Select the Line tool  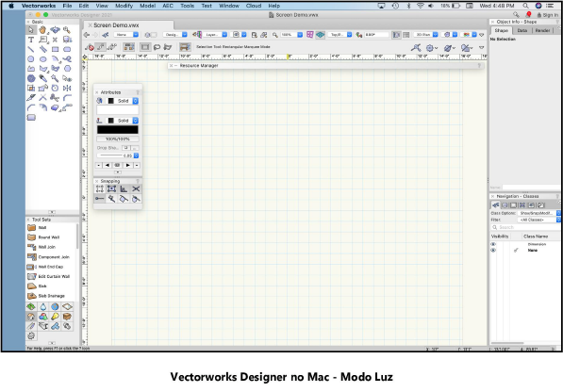(31, 49)
